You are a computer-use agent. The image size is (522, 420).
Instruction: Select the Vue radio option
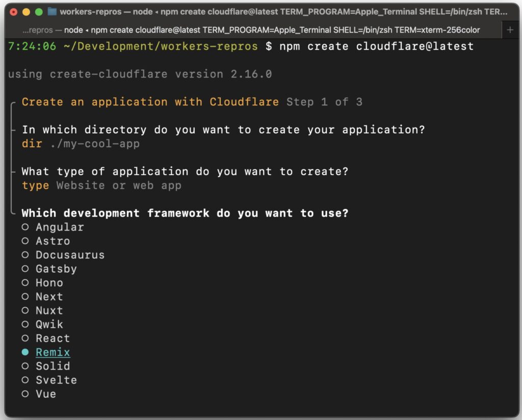click(x=25, y=394)
